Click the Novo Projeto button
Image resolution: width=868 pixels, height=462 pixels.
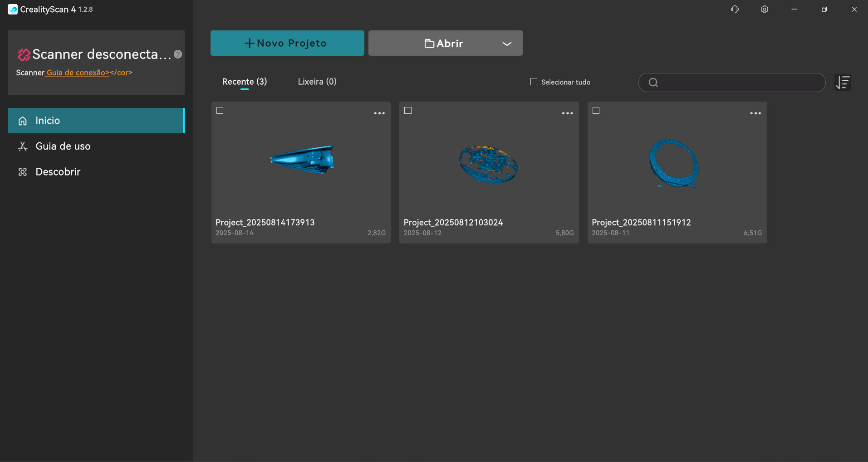click(287, 43)
